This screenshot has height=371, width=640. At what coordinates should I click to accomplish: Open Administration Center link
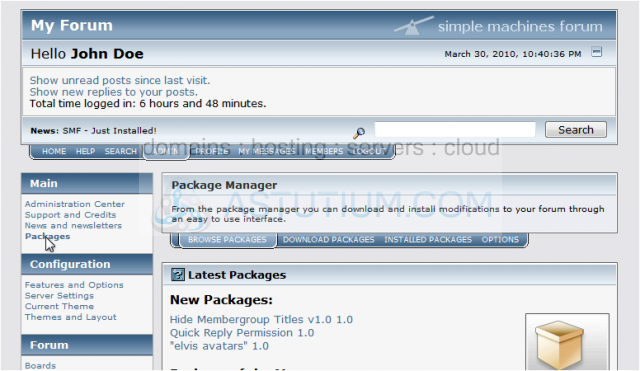(x=75, y=204)
